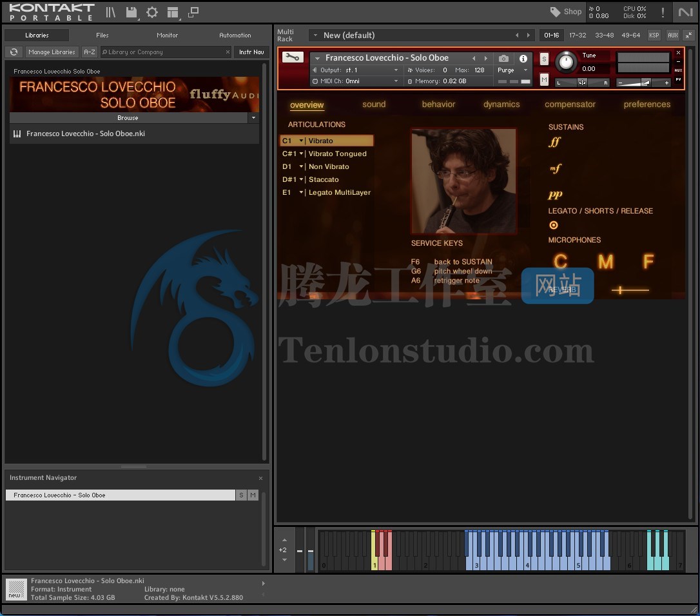The width and height of the screenshot is (700, 616).
Task: Open the multi rack New (default) dropdown arrow
Action: pos(315,35)
